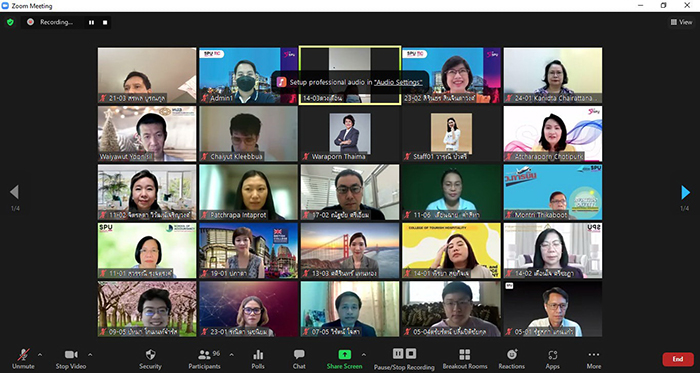The width and height of the screenshot is (700, 373).
Task: Expand the arrow beside Share Screen
Action: coord(363,355)
